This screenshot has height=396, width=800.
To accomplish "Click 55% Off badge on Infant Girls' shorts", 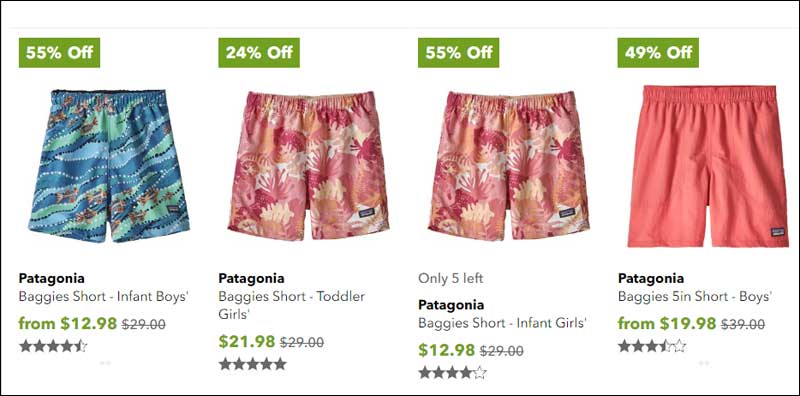I will tap(459, 53).
